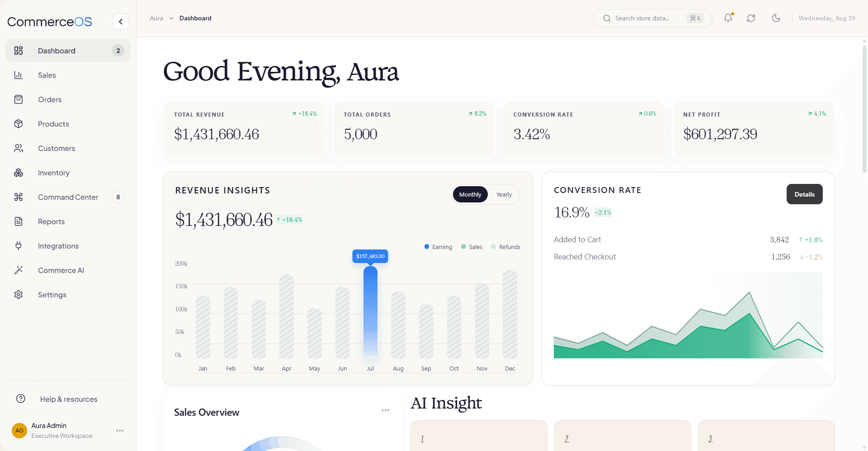Click the page vertical scrollbar

[864, 108]
